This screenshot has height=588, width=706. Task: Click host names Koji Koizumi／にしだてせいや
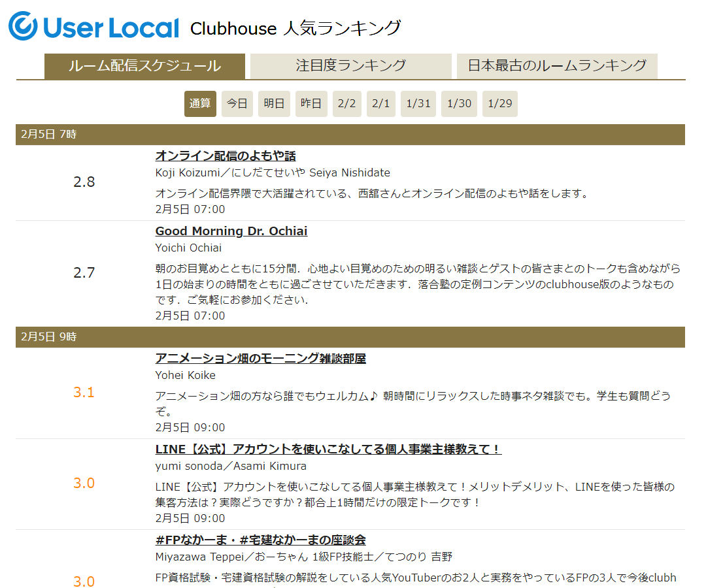pyautogui.click(x=273, y=172)
